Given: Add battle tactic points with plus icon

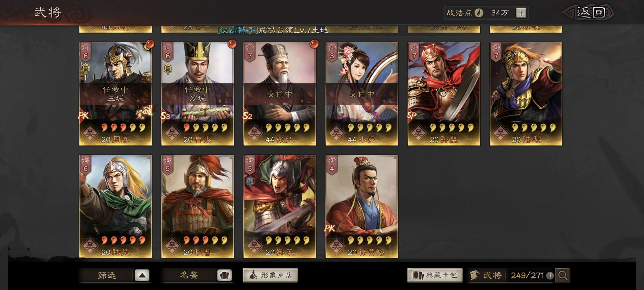Looking at the screenshot, I should (521, 13).
